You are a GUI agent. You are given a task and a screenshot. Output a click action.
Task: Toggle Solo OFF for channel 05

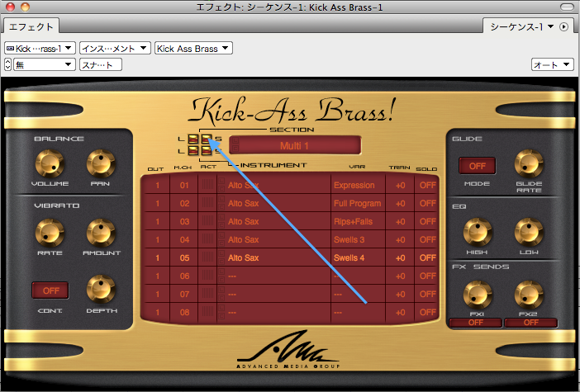428,257
